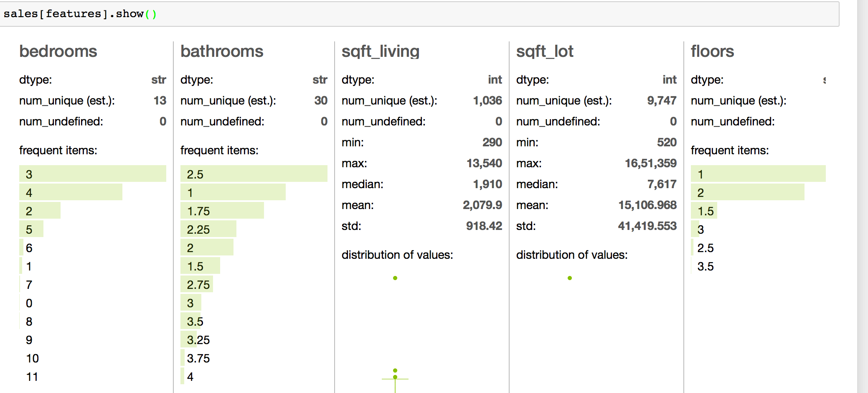The width and height of the screenshot is (868, 393).
Task: Select the bedrooms column heading
Action: [58, 51]
